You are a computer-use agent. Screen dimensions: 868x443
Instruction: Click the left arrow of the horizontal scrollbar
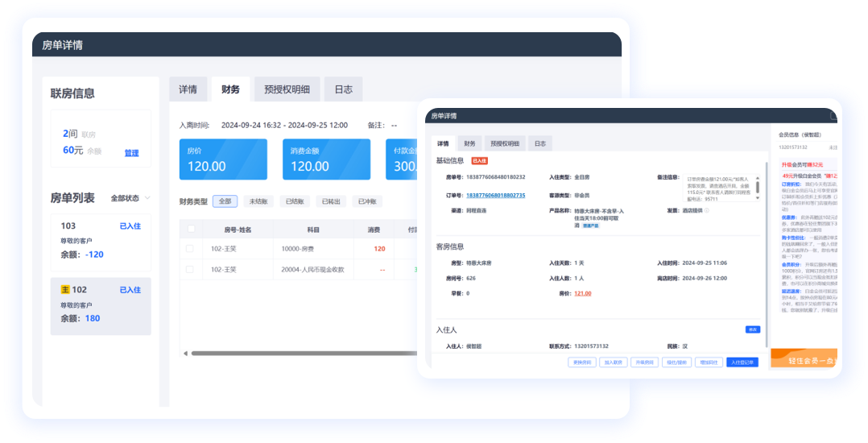[184, 353]
